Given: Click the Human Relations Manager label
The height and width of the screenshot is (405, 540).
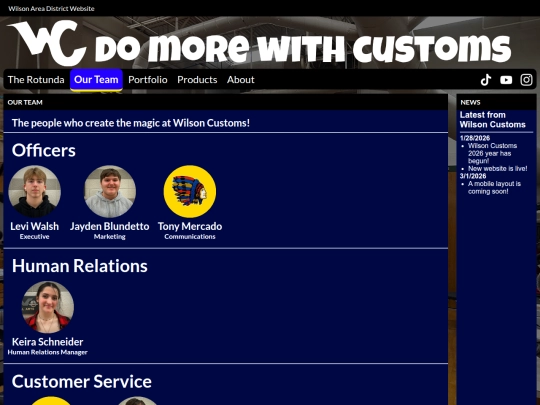Looking at the screenshot, I should click(48, 352).
